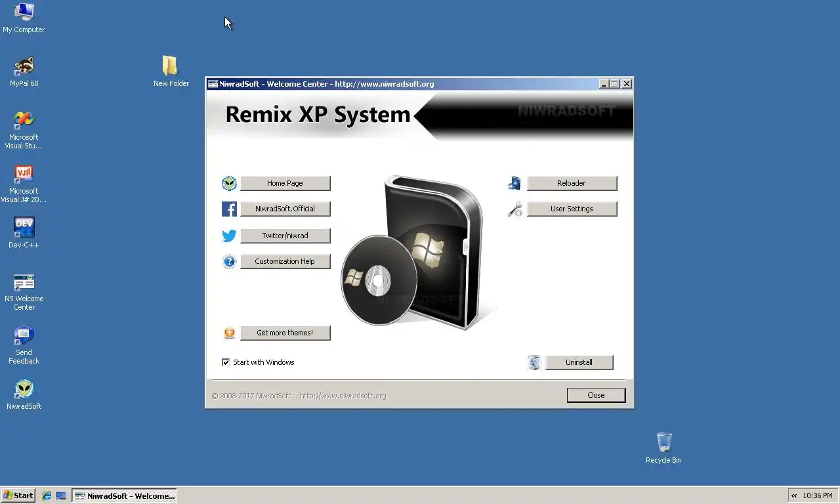
Task: Select the Microsoft Visual Studio shortcut
Action: 24,119
